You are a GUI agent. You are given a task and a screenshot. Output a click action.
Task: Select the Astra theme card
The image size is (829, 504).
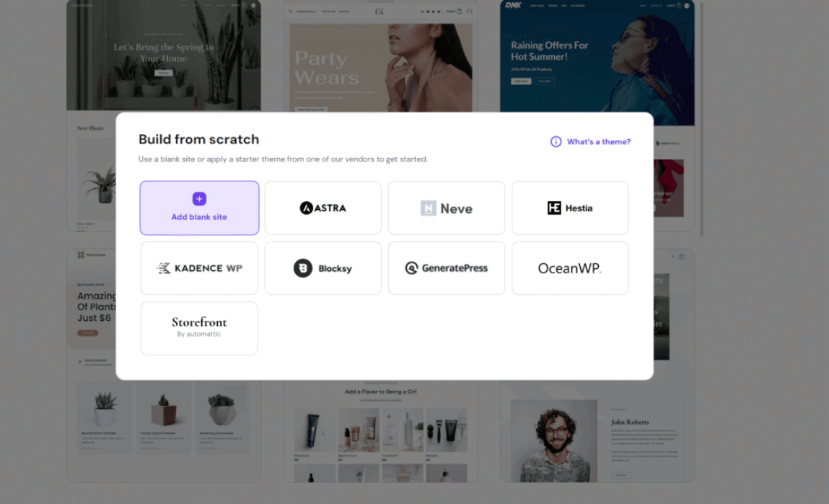point(323,208)
